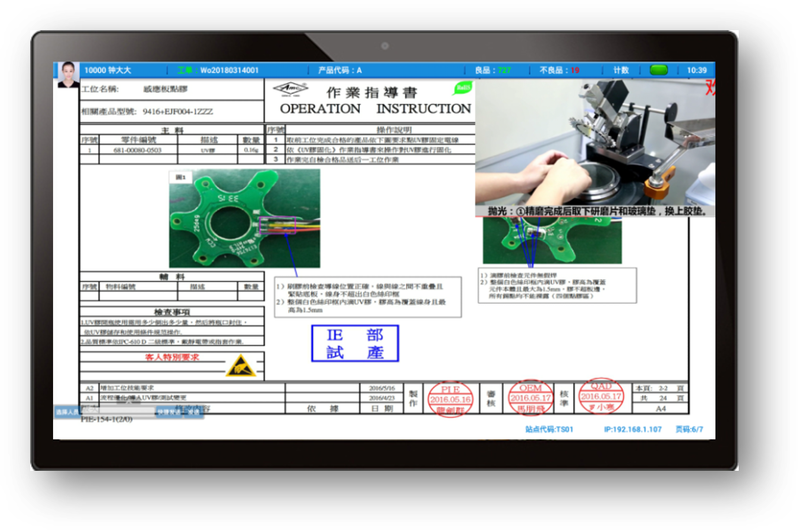This screenshot has height=532, width=800.
Task: Click document number PIE-154-1(2/0)
Action: (106, 419)
